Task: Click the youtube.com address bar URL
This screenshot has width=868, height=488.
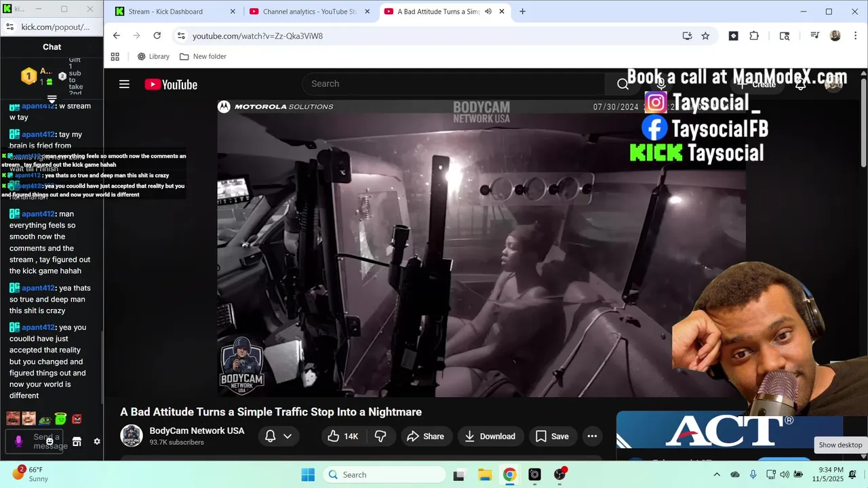Action: click(258, 36)
